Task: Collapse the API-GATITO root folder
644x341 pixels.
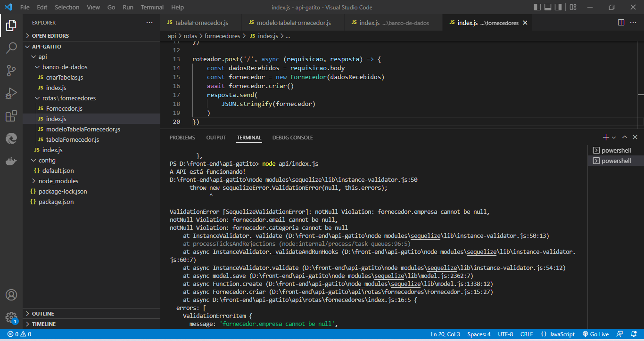Action: [91, 47]
